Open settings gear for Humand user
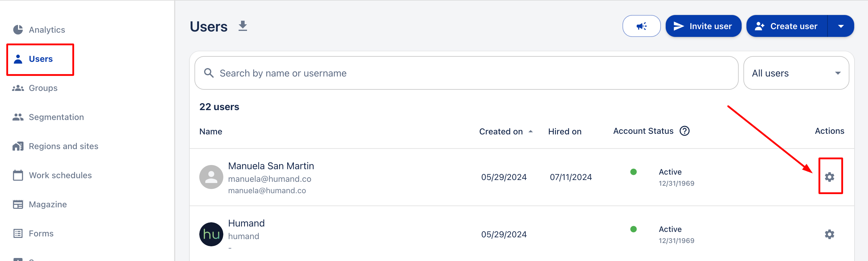 (829, 234)
